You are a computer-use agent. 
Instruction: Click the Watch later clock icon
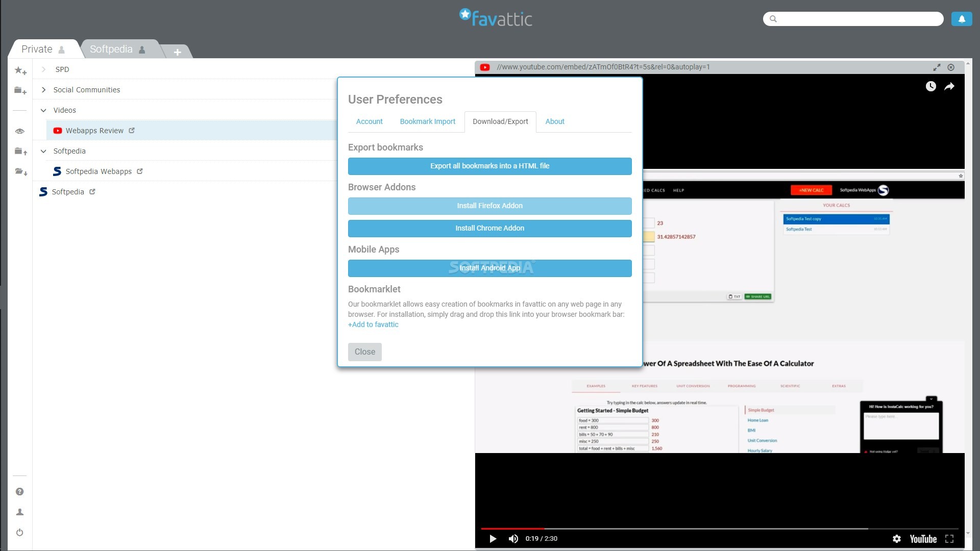pyautogui.click(x=931, y=86)
